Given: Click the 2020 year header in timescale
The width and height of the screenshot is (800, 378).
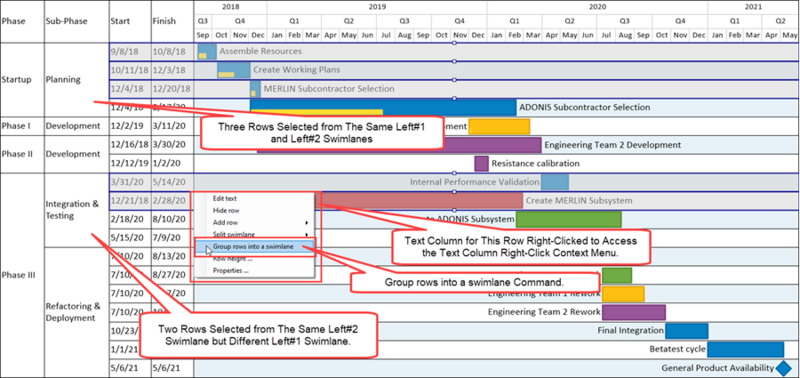Looking at the screenshot, I should [x=597, y=7].
